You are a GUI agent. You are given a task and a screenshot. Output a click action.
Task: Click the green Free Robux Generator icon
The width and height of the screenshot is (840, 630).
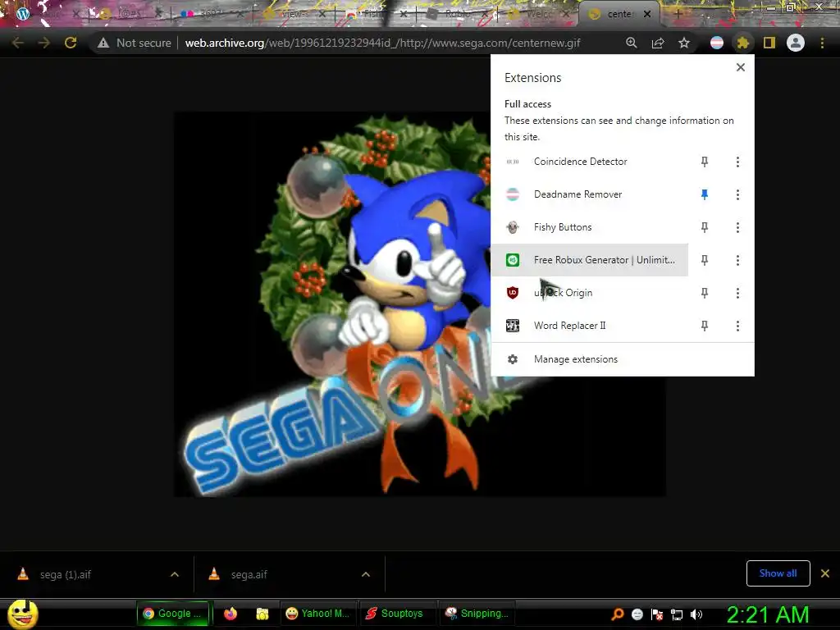pyautogui.click(x=513, y=260)
